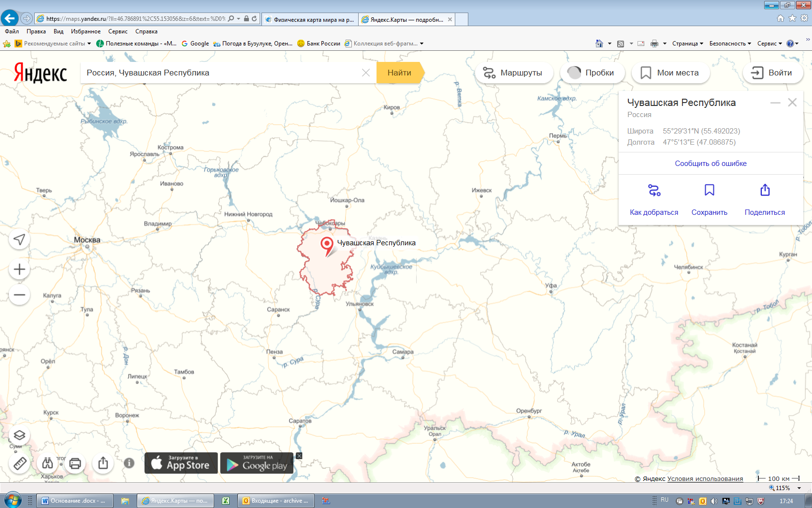The image size is (812, 508).
Task: Open the Google Play download banner
Action: click(257, 463)
